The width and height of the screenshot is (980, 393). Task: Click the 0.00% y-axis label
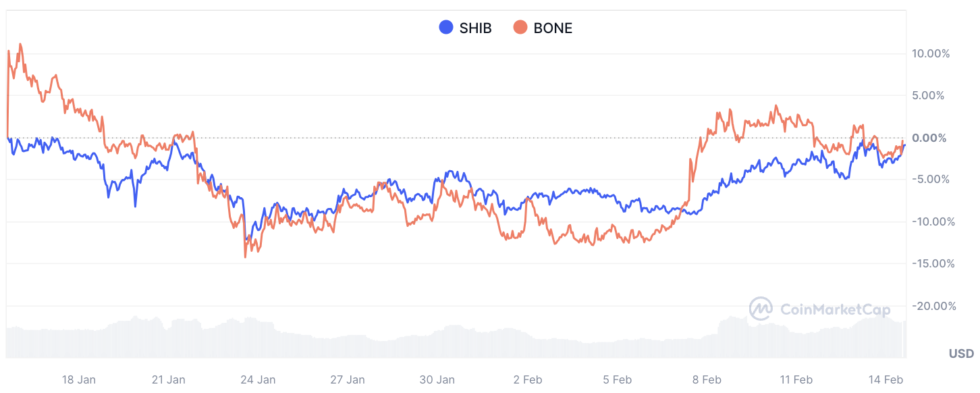pos(933,138)
